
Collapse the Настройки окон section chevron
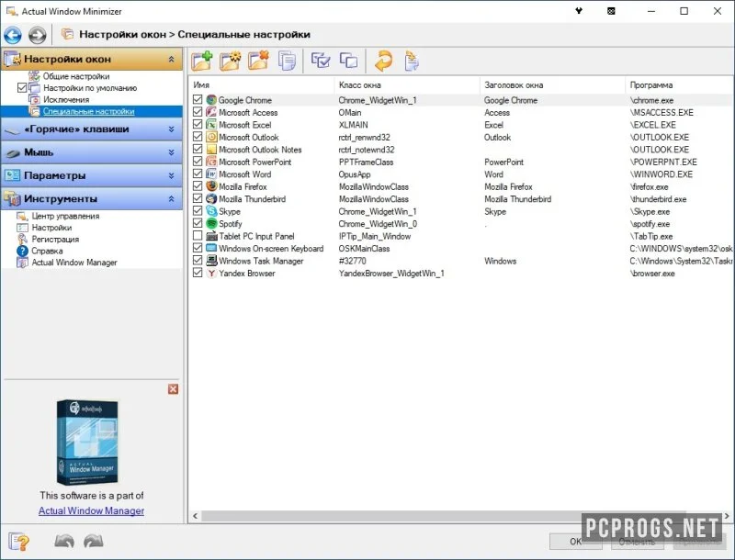click(x=171, y=60)
